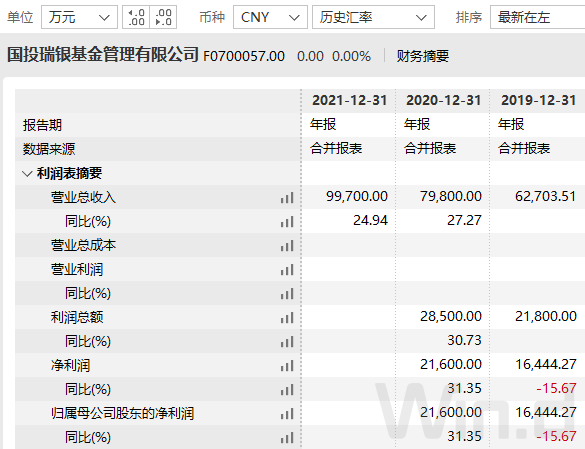Select the 营业利润 row label
This screenshot has width=585, height=449.
tap(77, 269)
